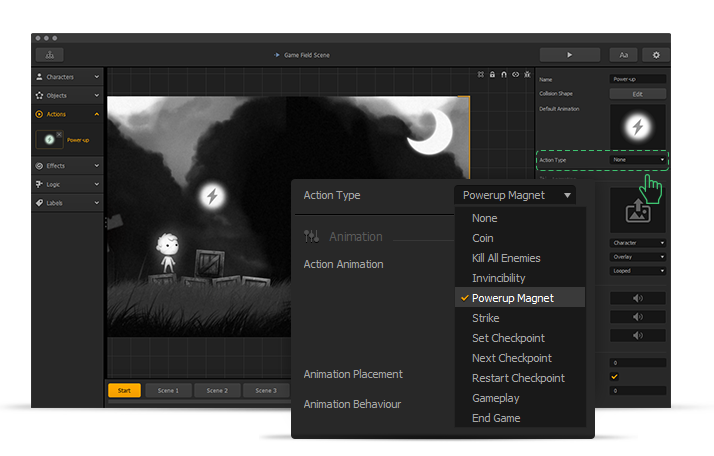Click the Power-up label in Actions
Viewport: 714px width, 456px height.
tap(78, 140)
